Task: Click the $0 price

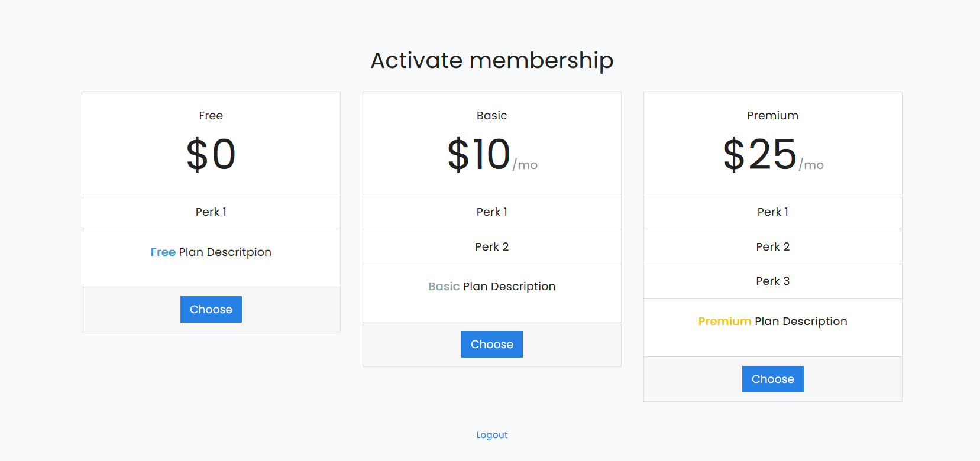Action: [x=211, y=154]
